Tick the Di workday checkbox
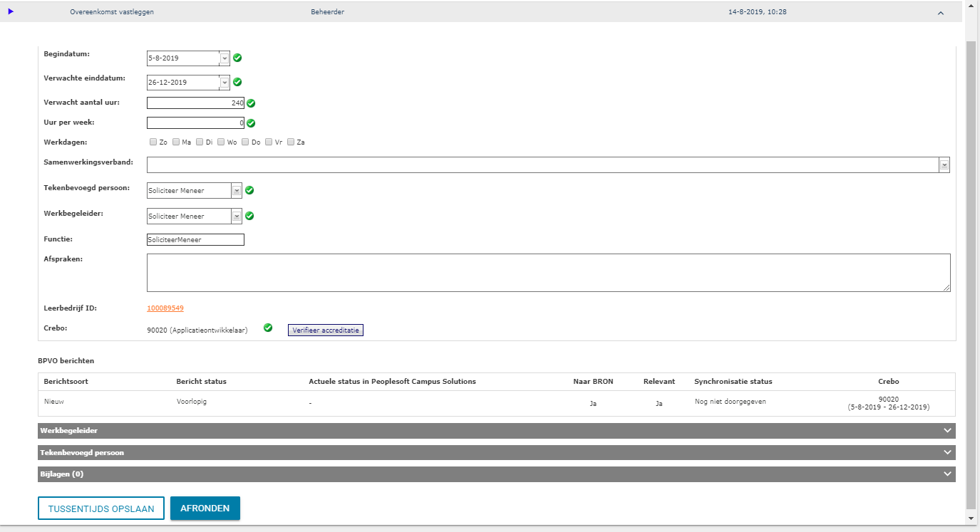This screenshot has height=532, width=980. (x=200, y=142)
